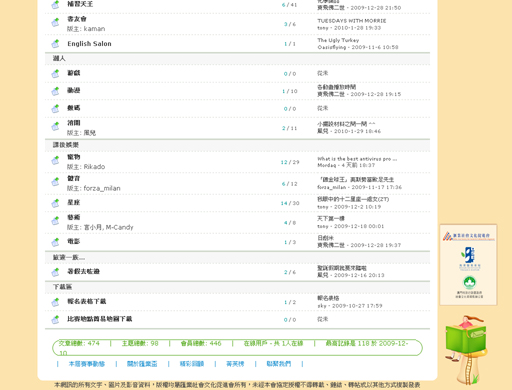
Task: Open the English Salon forum
Action: click(x=89, y=44)
